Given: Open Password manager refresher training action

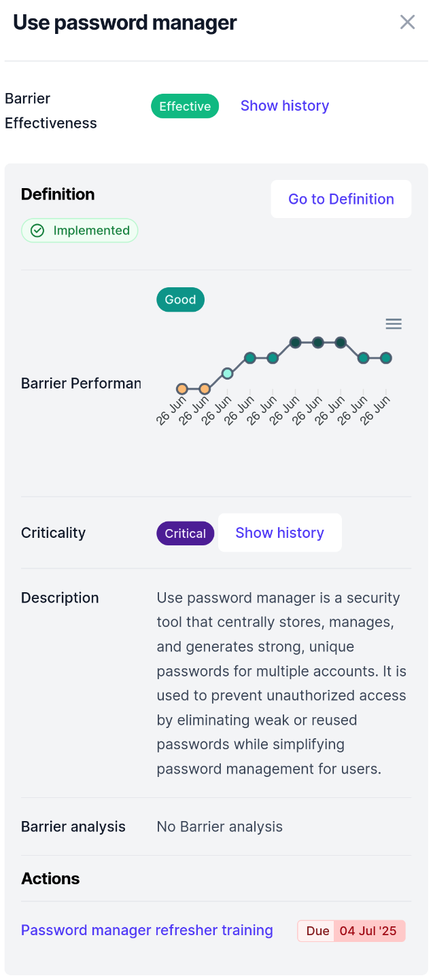Looking at the screenshot, I should click(147, 930).
